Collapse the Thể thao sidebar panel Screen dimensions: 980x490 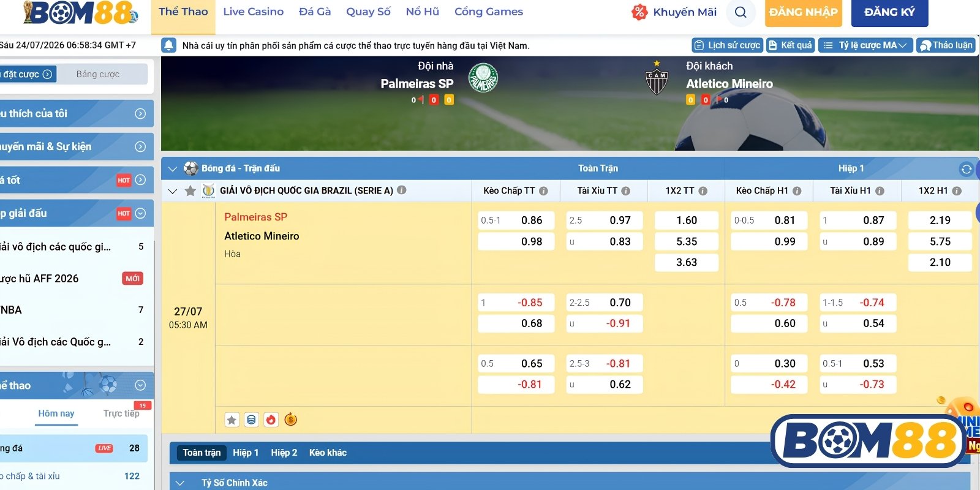(x=140, y=385)
